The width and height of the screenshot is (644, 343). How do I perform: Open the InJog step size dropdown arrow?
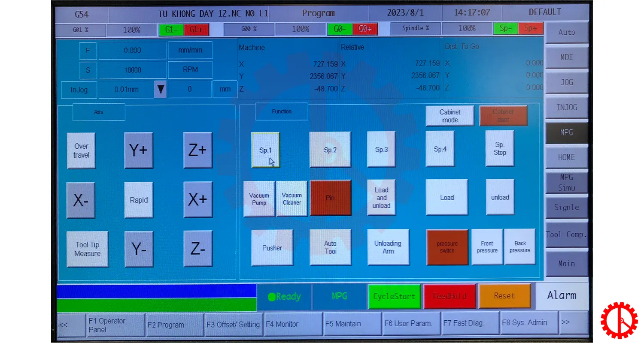(161, 90)
